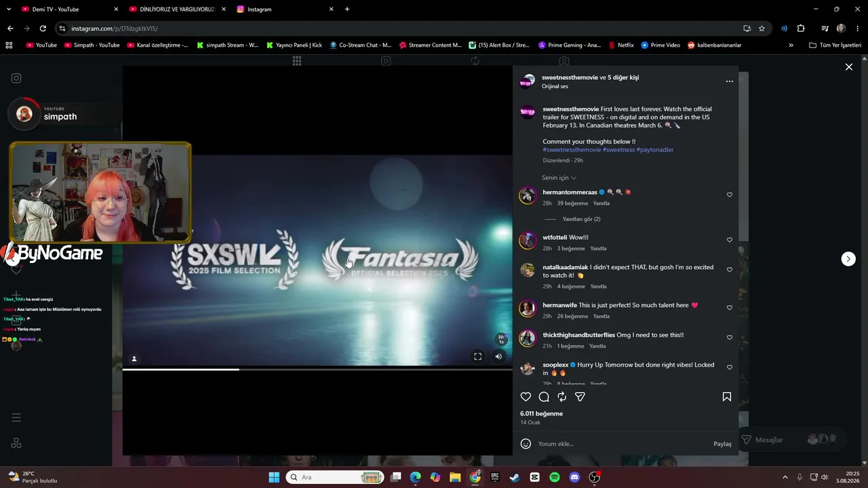Go back to the previous page
The image size is (868, 488).
[10, 28]
